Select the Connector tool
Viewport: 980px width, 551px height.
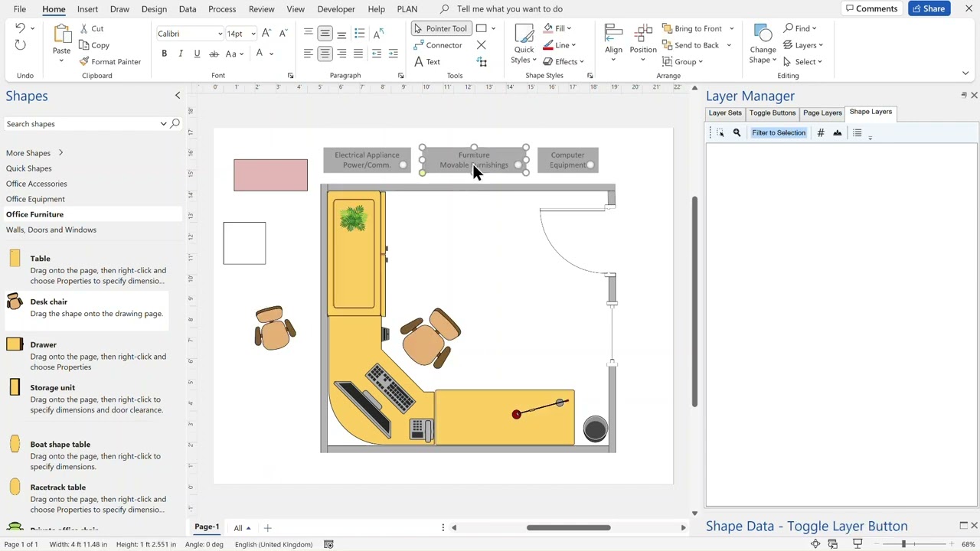point(437,45)
